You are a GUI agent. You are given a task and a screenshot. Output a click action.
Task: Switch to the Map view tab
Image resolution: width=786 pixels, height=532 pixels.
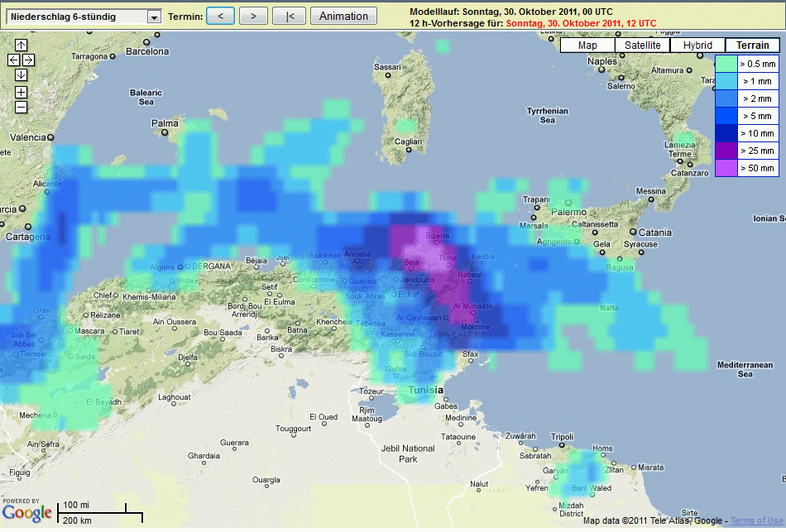[587, 46]
